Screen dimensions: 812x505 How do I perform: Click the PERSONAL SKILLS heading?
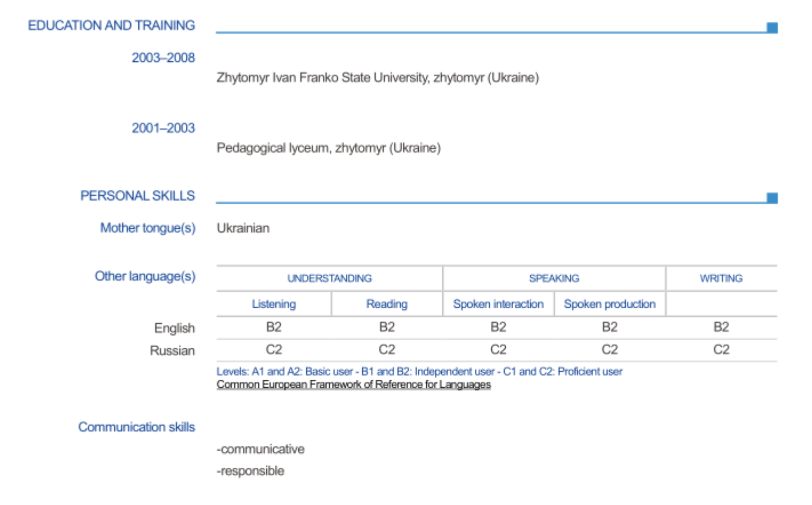tap(137, 196)
